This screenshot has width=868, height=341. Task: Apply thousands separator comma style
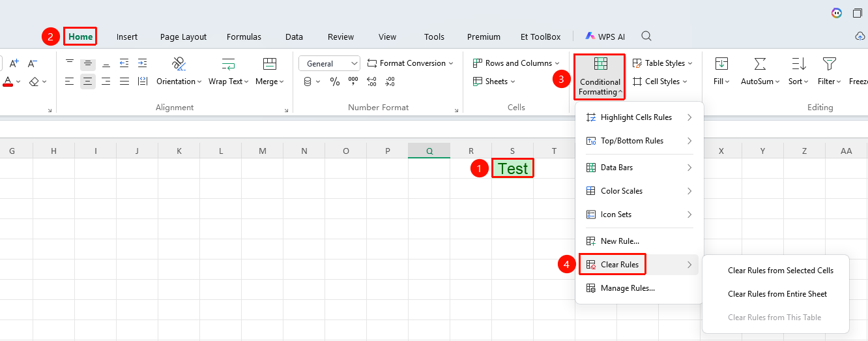tap(353, 82)
